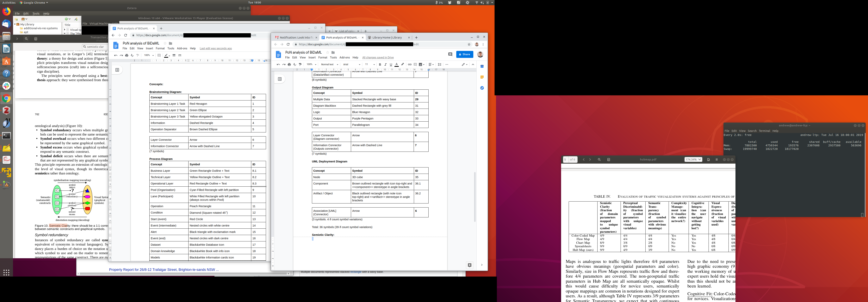
Task: Click the blue Share button
Action: coord(464,54)
